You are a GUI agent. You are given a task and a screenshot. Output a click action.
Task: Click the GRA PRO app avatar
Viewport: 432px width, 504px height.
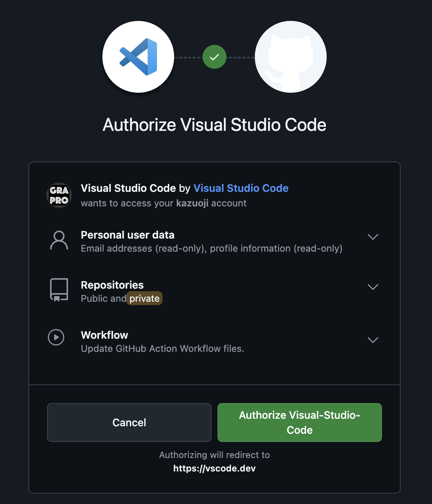coord(59,195)
